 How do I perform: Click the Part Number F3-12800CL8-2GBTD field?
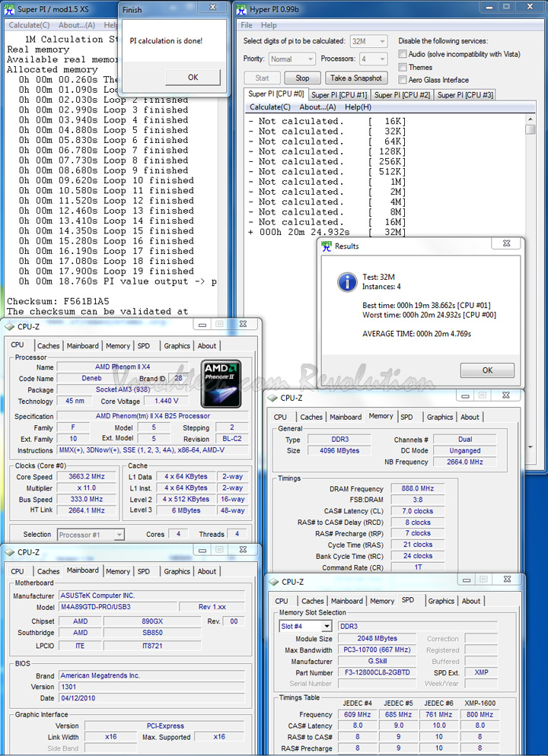(x=377, y=672)
